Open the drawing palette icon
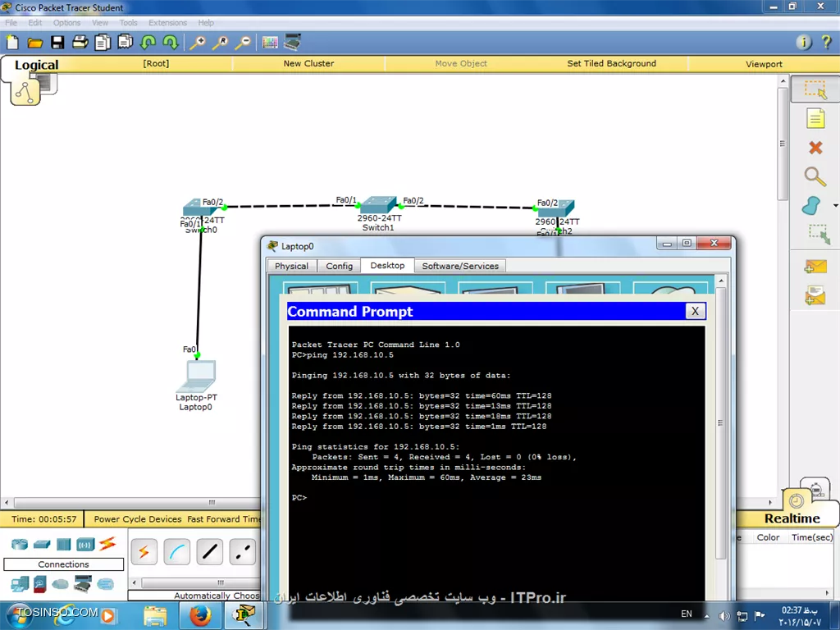 (270, 43)
